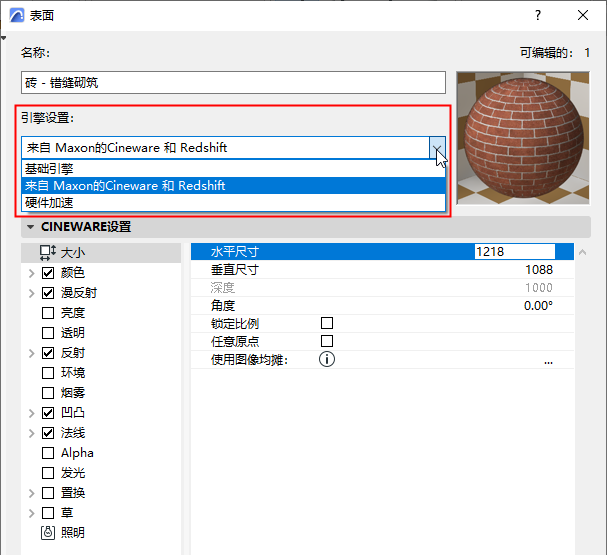Image resolution: width=607 pixels, height=555 pixels.
Task: Expand the 反射 tree item
Action: [32, 353]
